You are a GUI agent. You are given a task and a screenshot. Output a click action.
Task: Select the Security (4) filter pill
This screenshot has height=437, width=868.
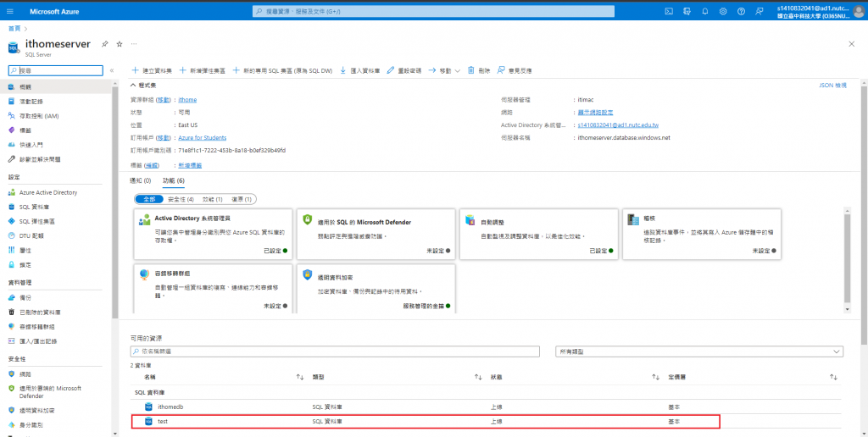[181, 199]
